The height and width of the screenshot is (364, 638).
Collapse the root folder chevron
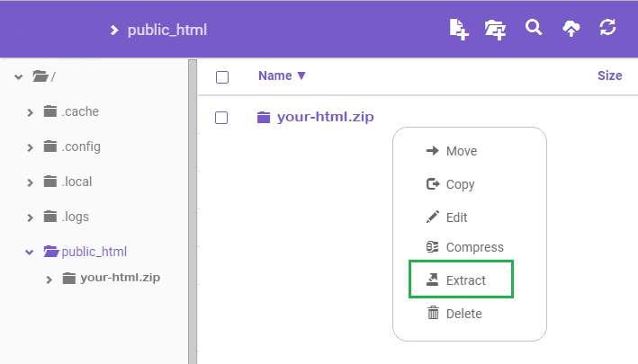18,77
